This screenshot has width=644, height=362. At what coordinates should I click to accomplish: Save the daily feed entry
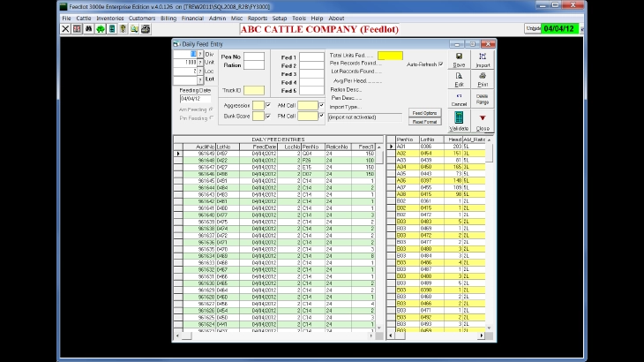tap(459, 60)
